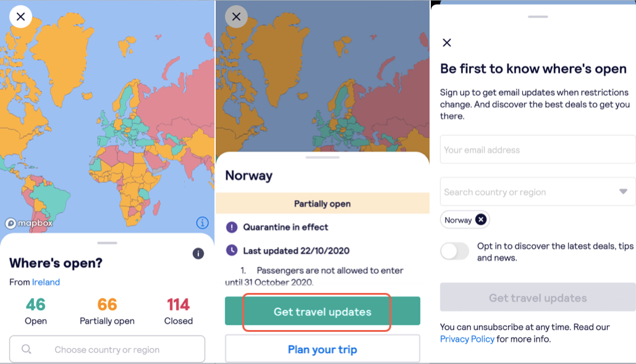The image size is (636, 364).
Task: Tap the green Get travel updates button
Action: [323, 311]
